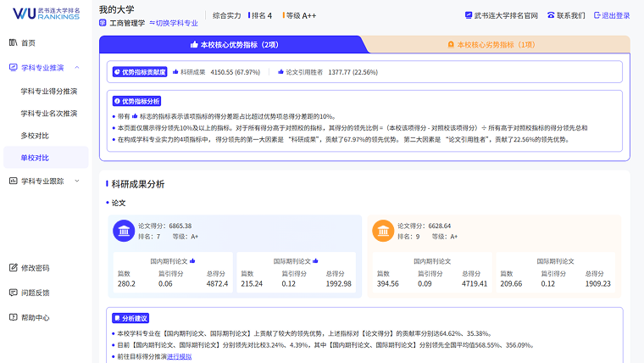644x363 pixels.
Task: Click the 分析建议 badge
Action: pos(130,318)
